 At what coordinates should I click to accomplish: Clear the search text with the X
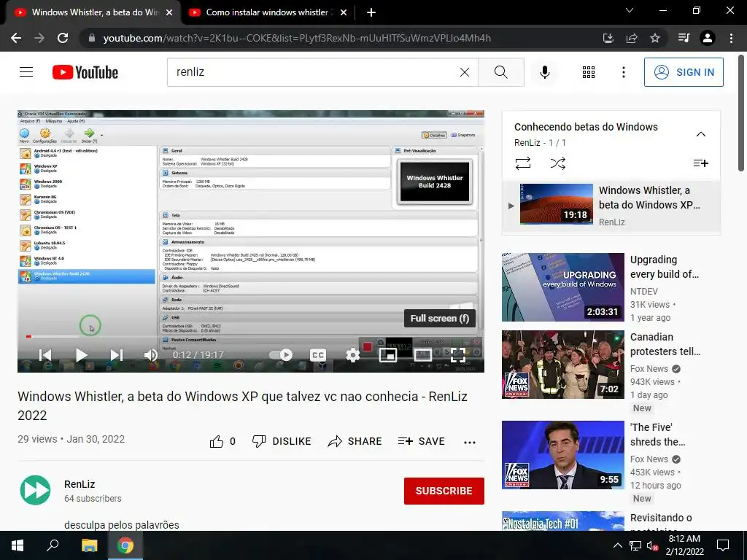tap(465, 72)
